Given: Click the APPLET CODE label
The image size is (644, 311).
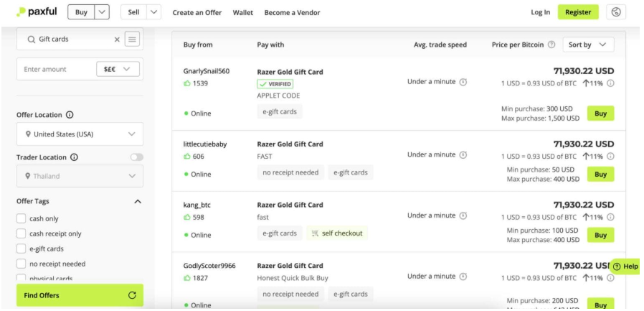Looking at the screenshot, I should click(x=278, y=96).
